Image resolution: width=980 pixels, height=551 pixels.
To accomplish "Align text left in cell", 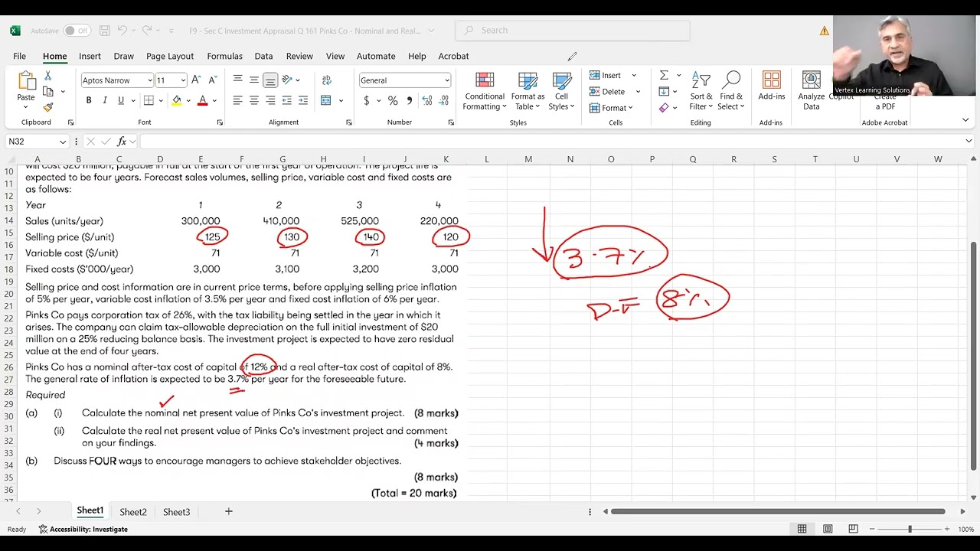I will point(238,100).
